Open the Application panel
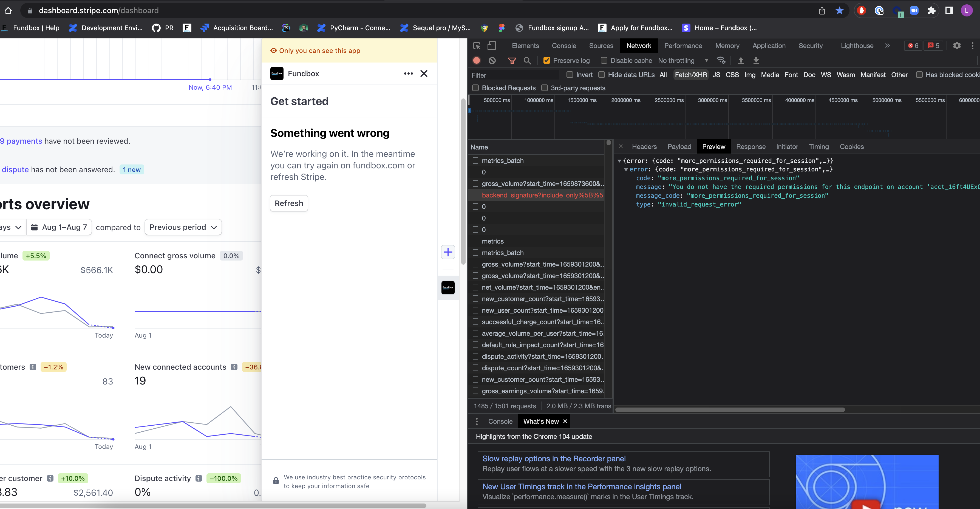980x509 pixels. coord(769,46)
